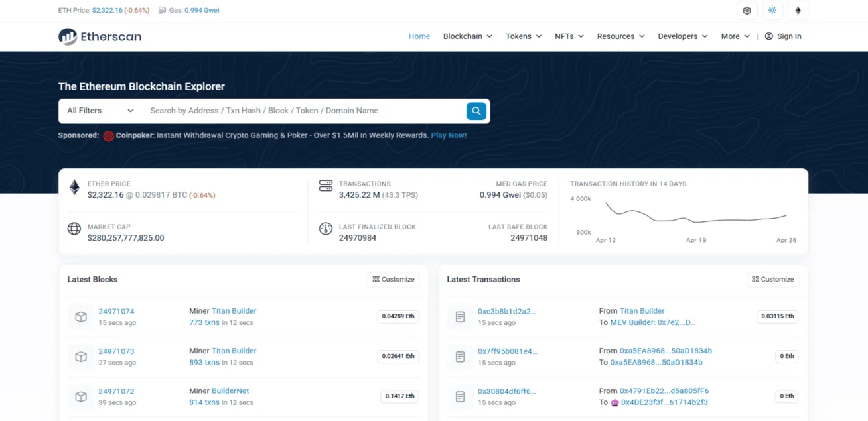Open To address 0x4DE23f3f...61714b2f3
Image resolution: width=868 pixels, height=421 pixels.
point(664,402)
